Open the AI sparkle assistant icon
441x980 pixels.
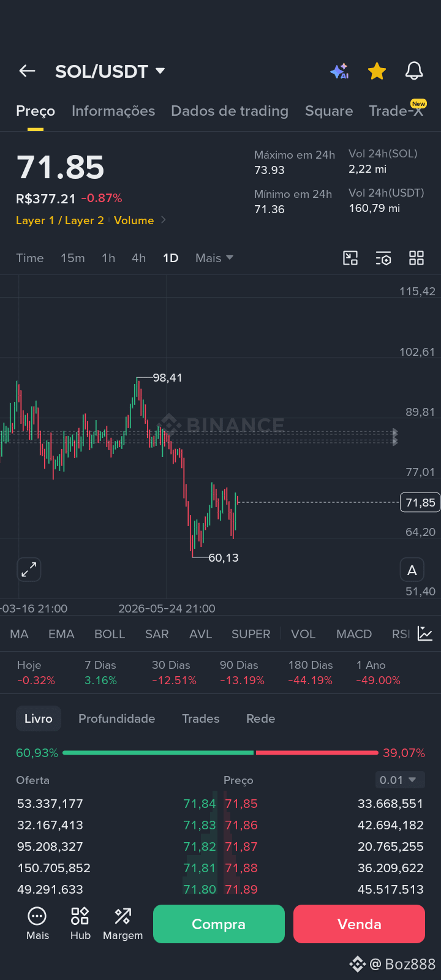pos(339,71)
